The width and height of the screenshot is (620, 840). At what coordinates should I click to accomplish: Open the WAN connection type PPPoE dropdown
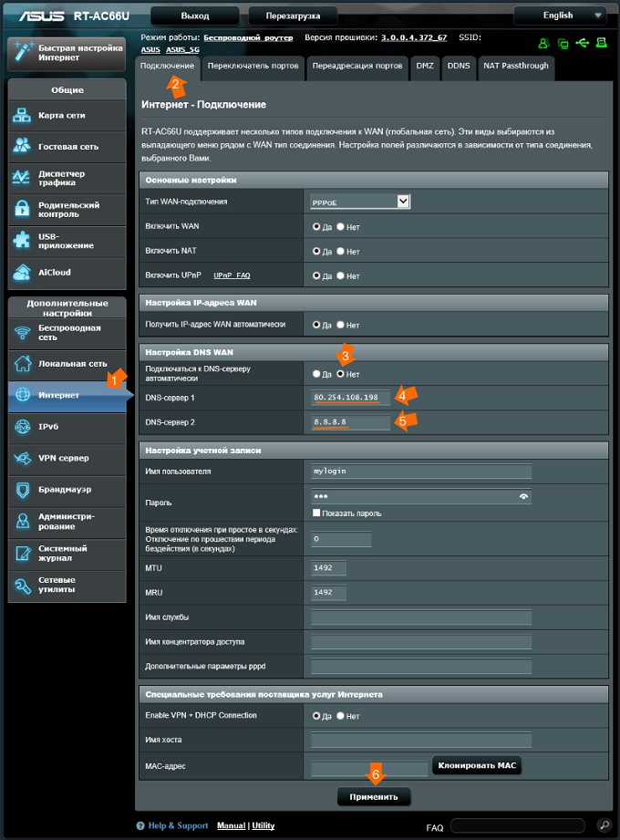[361, 202]
